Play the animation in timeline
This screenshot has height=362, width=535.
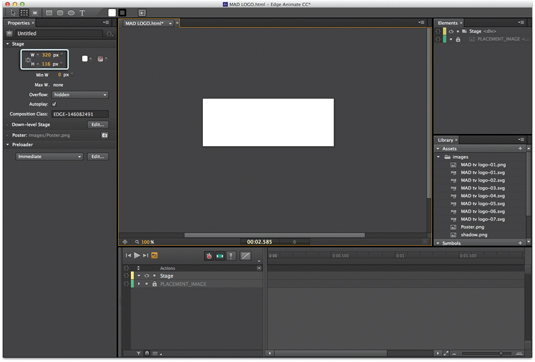click(137, 255)
